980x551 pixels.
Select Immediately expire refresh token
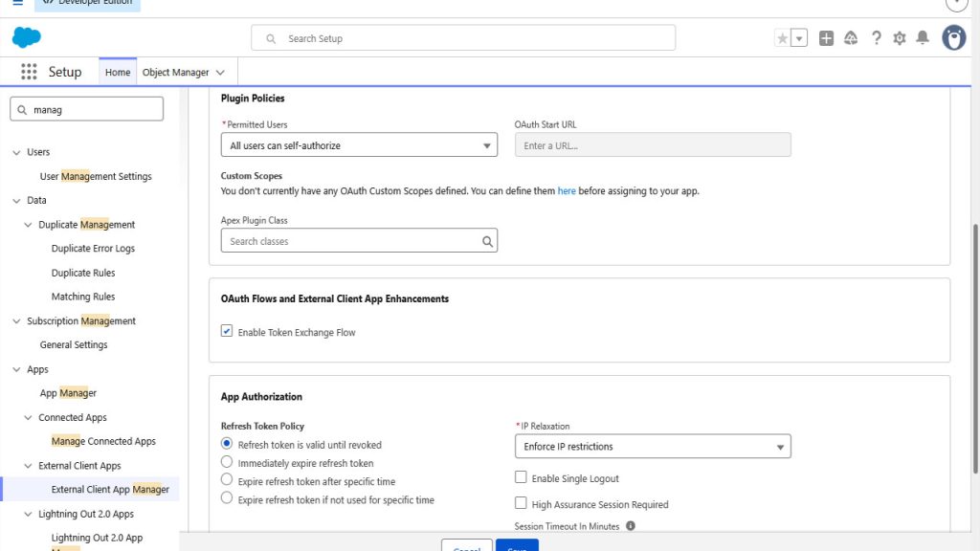(226, 462)
